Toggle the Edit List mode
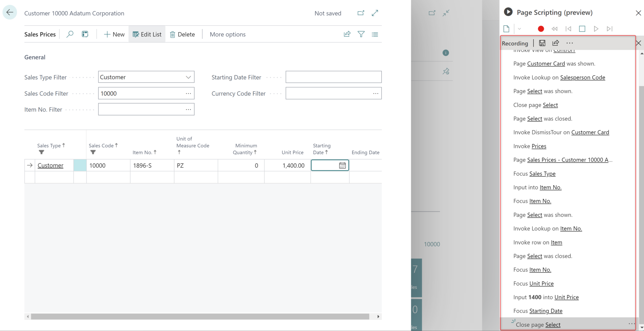Viewport: 644px width, 331px height. pos(147,34)
